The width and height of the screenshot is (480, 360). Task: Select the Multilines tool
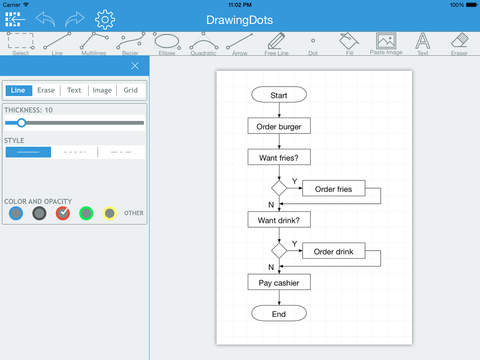[x=94, y=43]
